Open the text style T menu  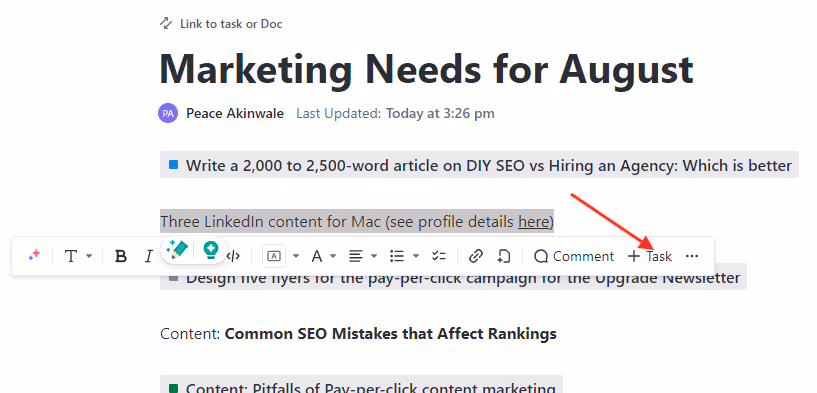click(71, 256)
